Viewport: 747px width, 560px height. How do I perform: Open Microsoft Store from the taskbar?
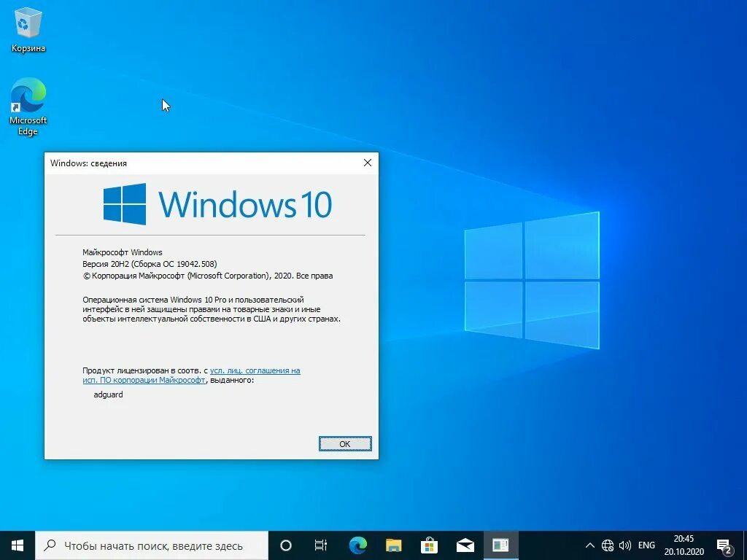pyautogui.click(x=429, y=545)
